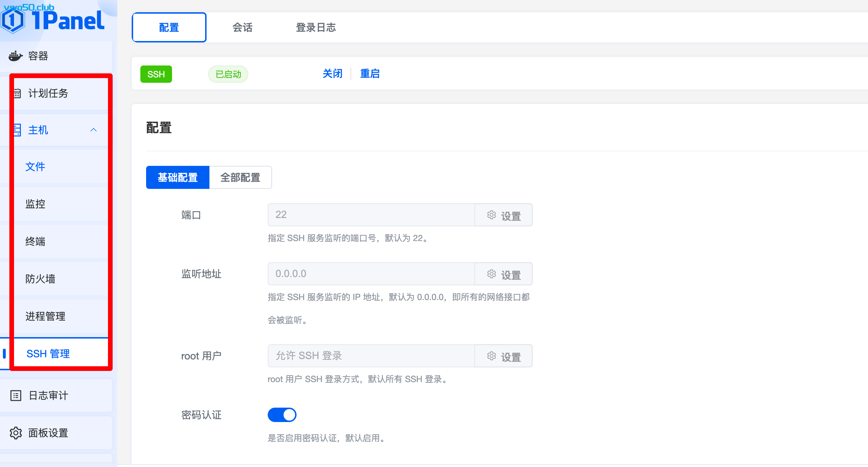Click the calendar icon beside 计划任务
Viewport: 868px width, 467px height.
pos(17,93)
